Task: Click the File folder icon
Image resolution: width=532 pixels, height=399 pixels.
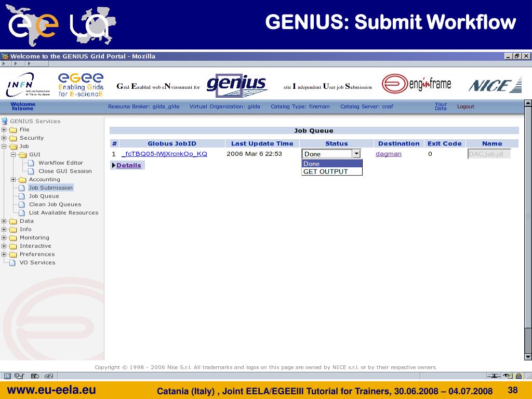Action: tap(13, 130)
